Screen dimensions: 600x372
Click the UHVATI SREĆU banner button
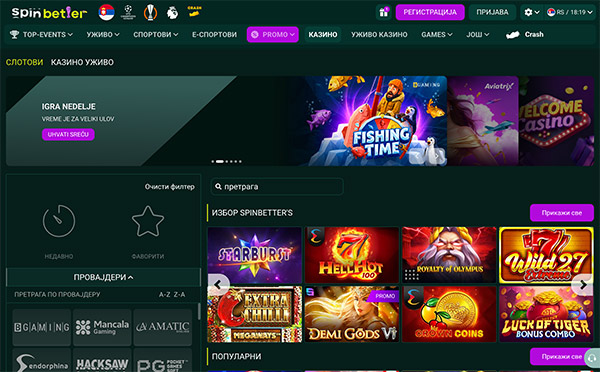point(68,134)
